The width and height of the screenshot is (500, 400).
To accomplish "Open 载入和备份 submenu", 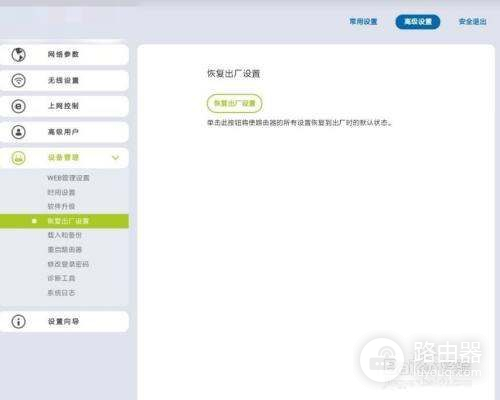I will [65, 235].
